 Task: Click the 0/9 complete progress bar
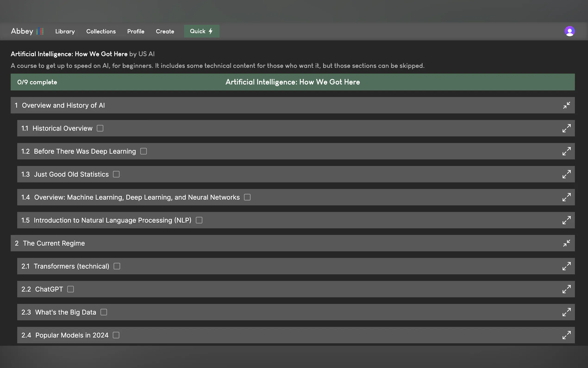coord(37,82)
